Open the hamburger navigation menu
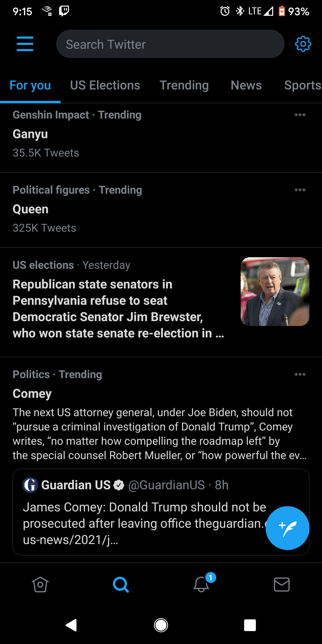The height and width of the screenshot is (644, 322). [25, 44]
